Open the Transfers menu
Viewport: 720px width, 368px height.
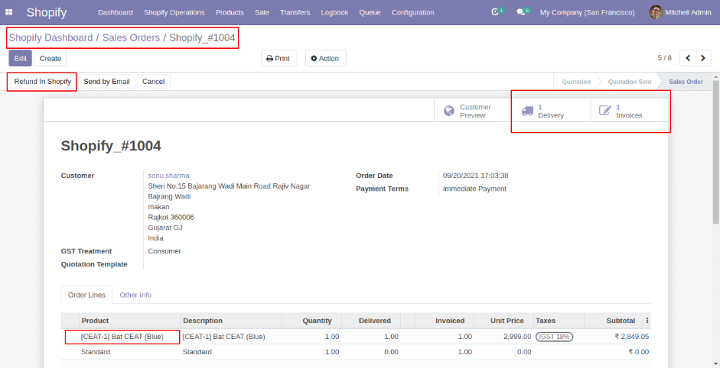[295, 12]
